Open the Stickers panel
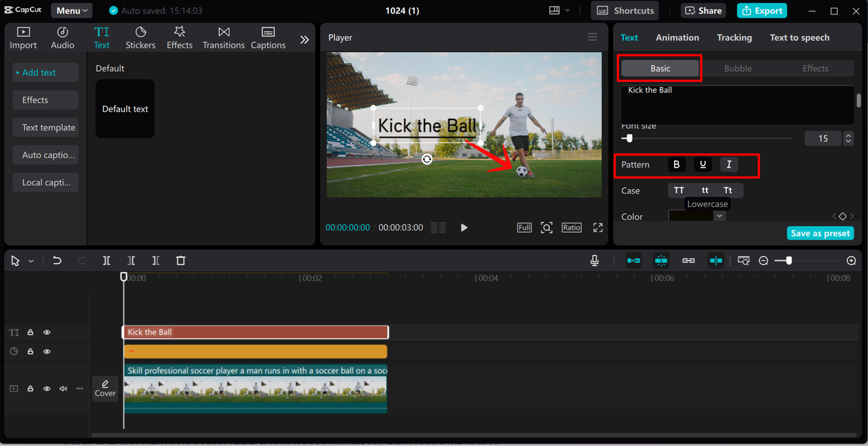Viewport: 868px width, 446px height. coord(140,38)
